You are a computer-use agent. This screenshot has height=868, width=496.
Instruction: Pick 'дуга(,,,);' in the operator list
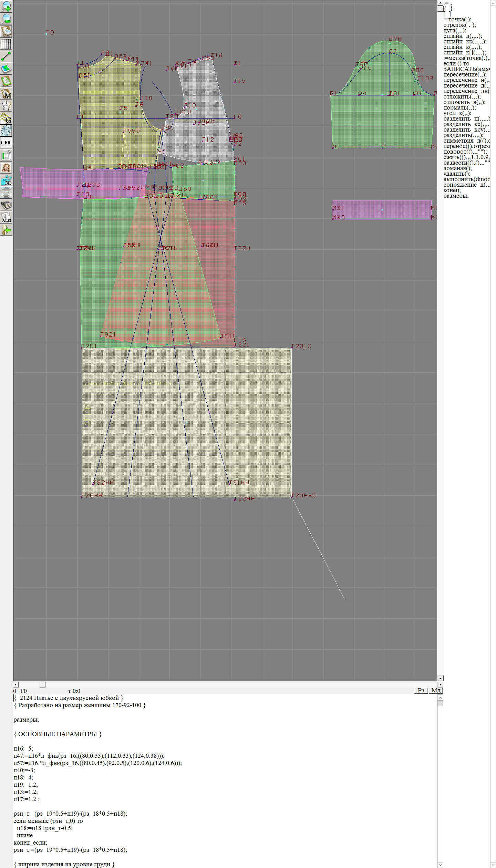coord(454,30)
